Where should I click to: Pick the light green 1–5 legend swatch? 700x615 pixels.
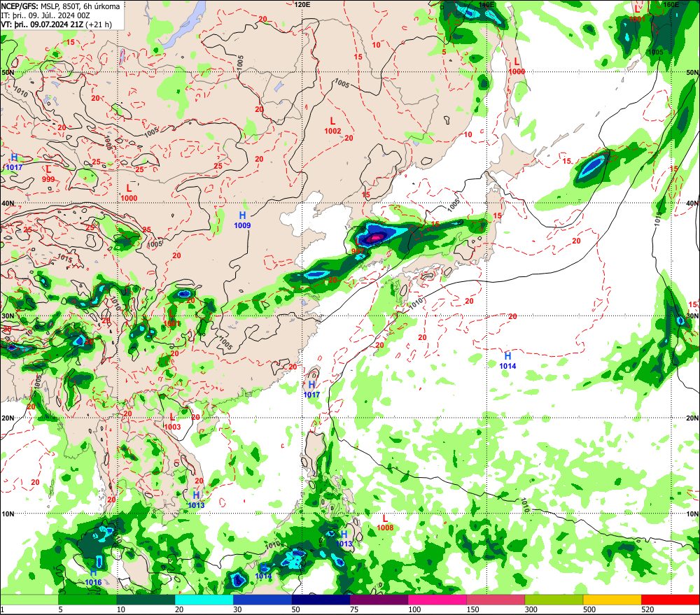[29, 600]
